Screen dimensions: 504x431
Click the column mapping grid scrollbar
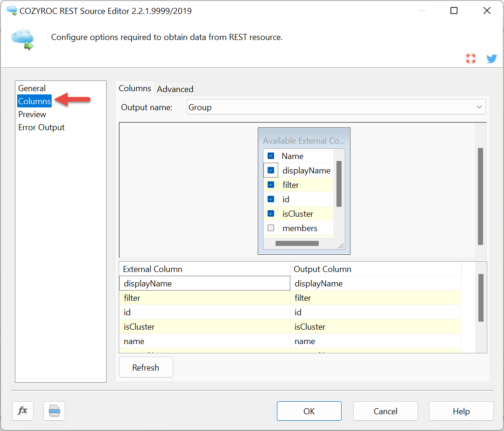tap(481, 298)
